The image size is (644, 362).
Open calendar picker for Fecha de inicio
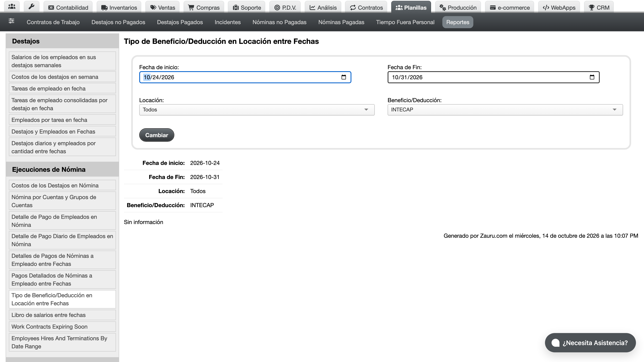tap(344, 77)
